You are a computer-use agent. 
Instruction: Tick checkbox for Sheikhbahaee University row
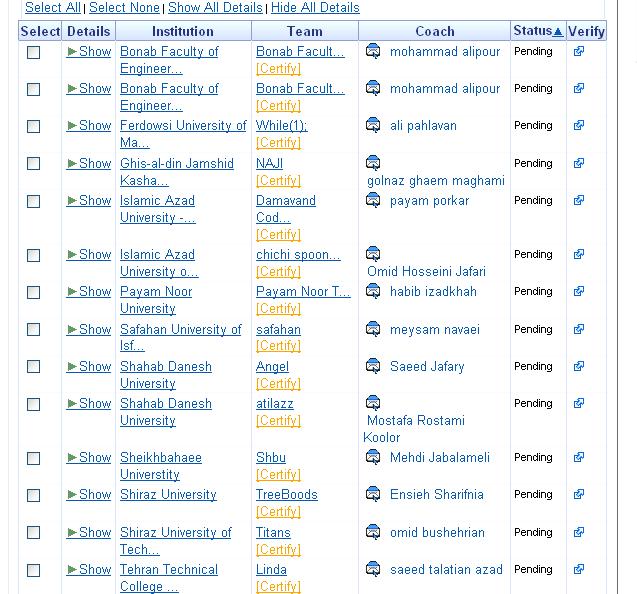click(33, 459)
